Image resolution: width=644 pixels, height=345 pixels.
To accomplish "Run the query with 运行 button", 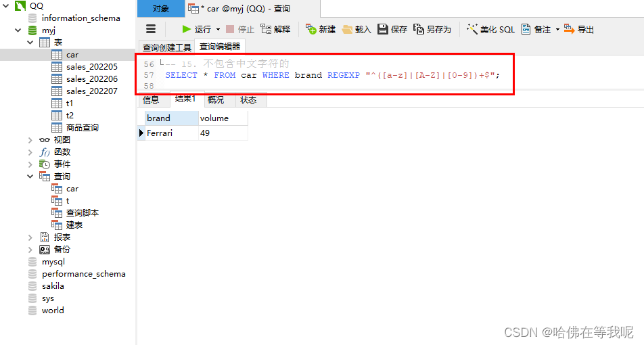I will (x=196, y=29).
